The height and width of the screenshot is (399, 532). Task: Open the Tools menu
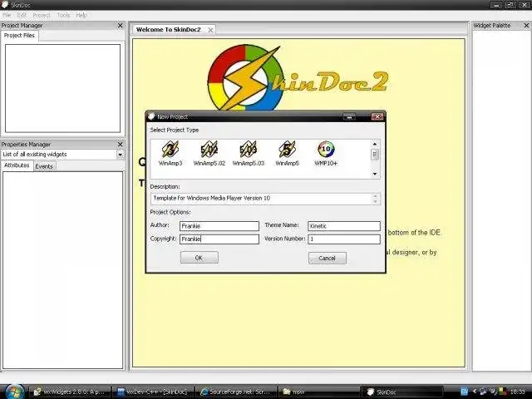pyautogui.click(x=63, y=15)
